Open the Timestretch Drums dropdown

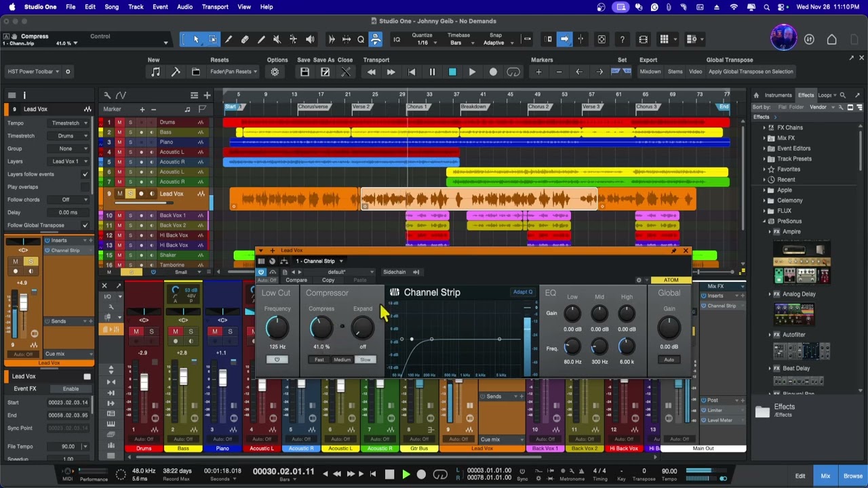[x=69, y=136]
